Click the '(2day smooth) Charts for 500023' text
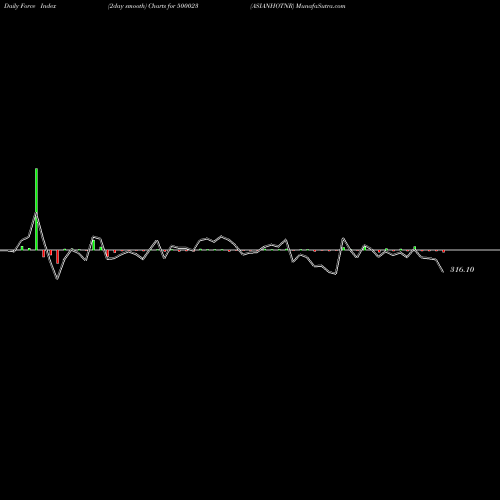This screenshot has width=500, height=500. (x=153, y=6)
